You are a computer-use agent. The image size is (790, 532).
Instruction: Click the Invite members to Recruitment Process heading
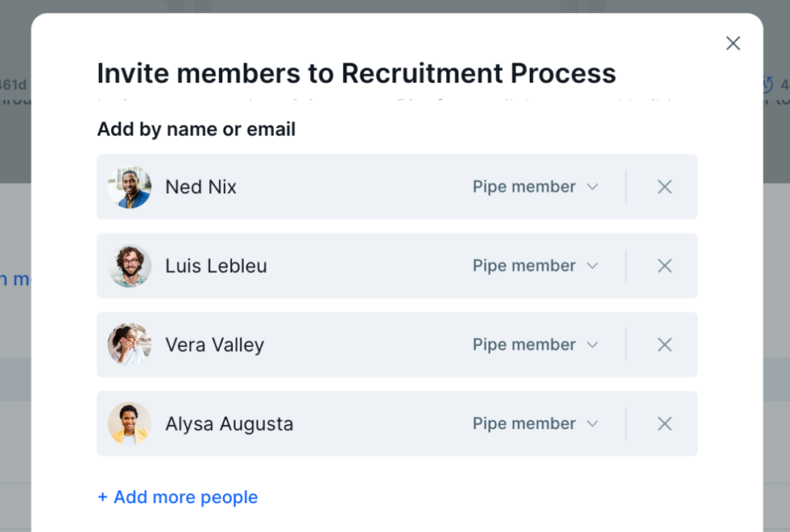click(356, 73)
